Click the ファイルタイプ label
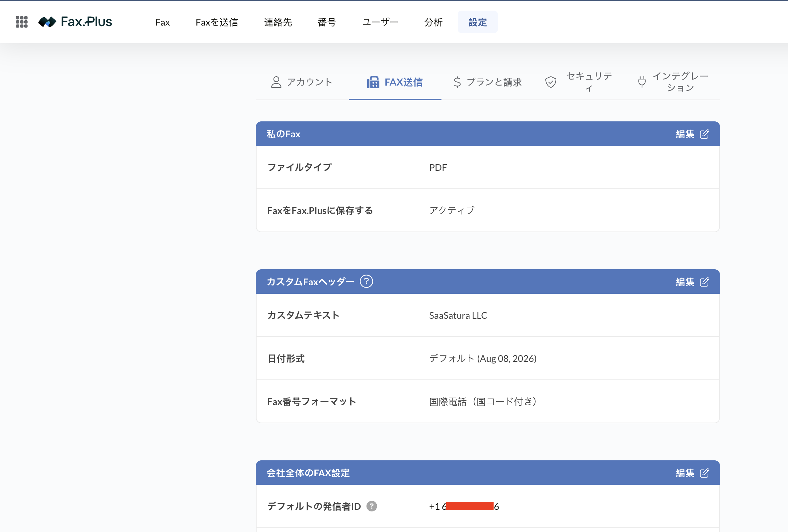788x532 pixels. pyautogui.click(x=299, y=167)
